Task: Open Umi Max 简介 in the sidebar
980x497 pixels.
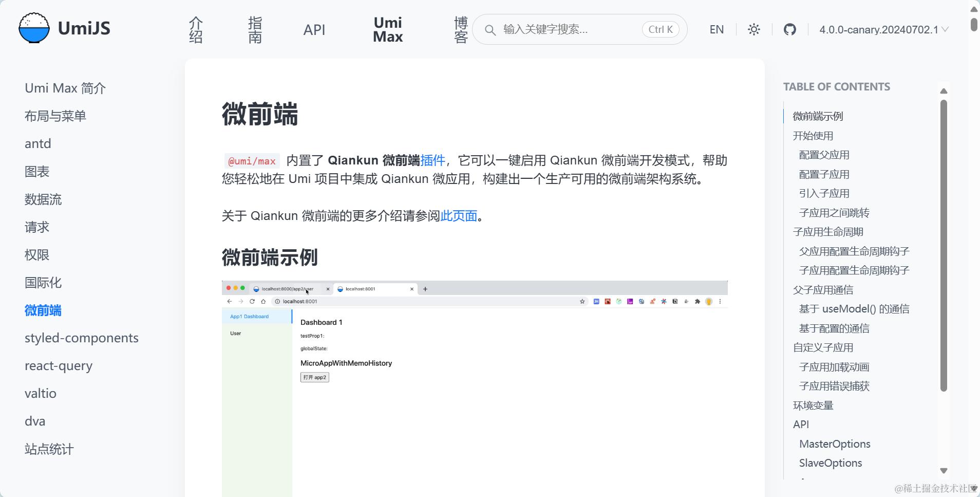Action: 65,88
